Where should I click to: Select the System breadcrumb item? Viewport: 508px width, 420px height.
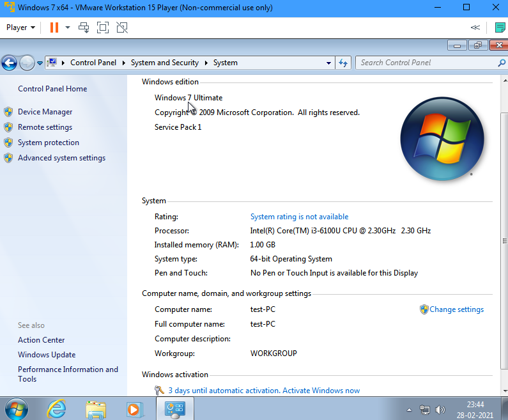point(225,63)
